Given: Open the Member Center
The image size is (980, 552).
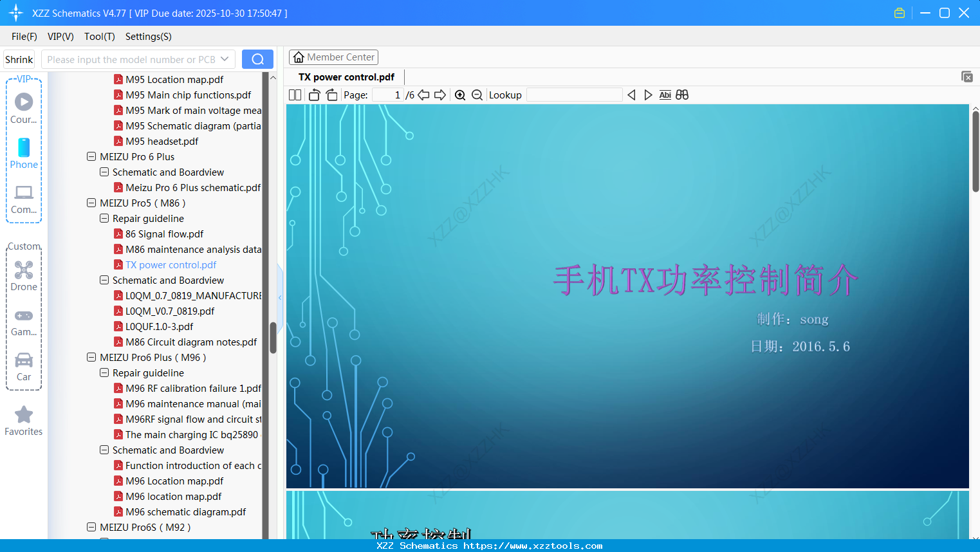Looking at the screenshot, I should (333, 57).
